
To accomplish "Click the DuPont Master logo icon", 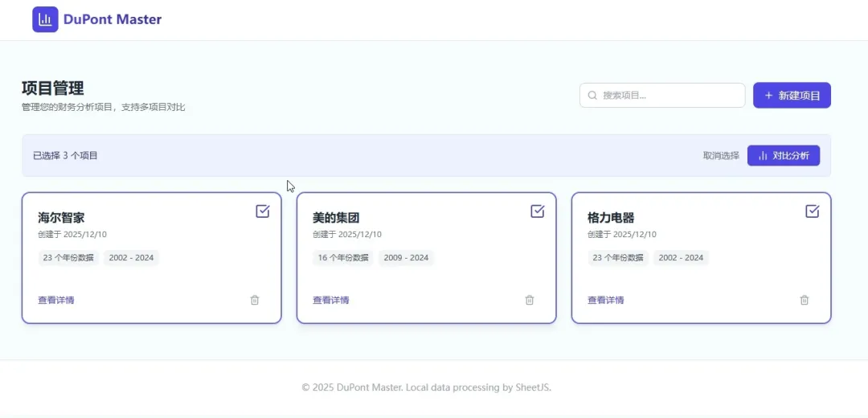I will (45, 19).
